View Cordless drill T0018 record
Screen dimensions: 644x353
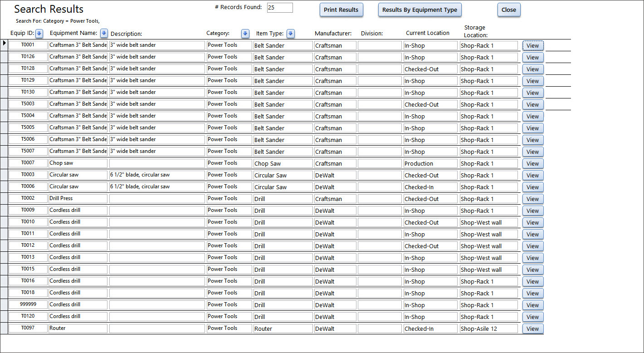click(533, 293)
